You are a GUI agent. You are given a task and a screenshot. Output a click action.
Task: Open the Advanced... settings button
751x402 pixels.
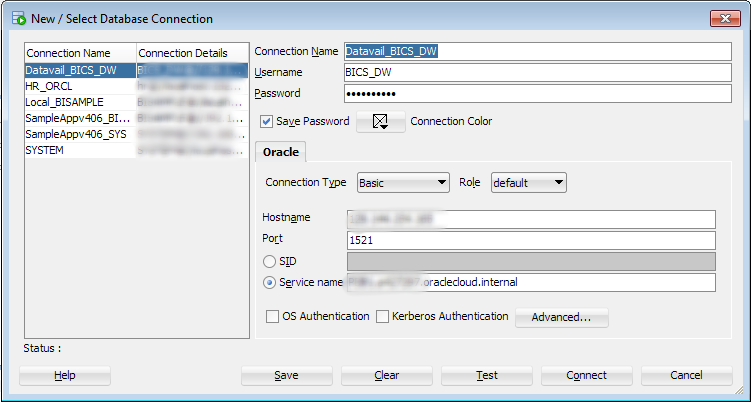561,317
